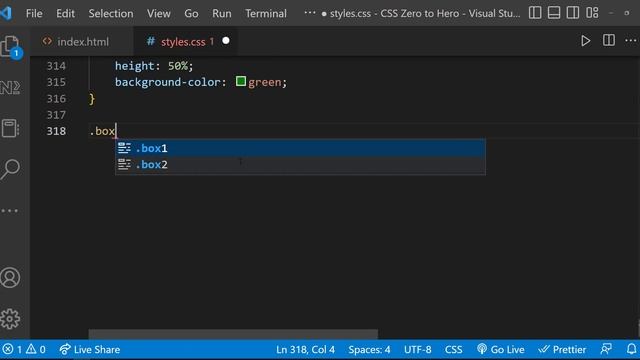This screenshot has width=640, height=360.
Task: Click the unsaved dot on styles.css tab
Action: 226,41
